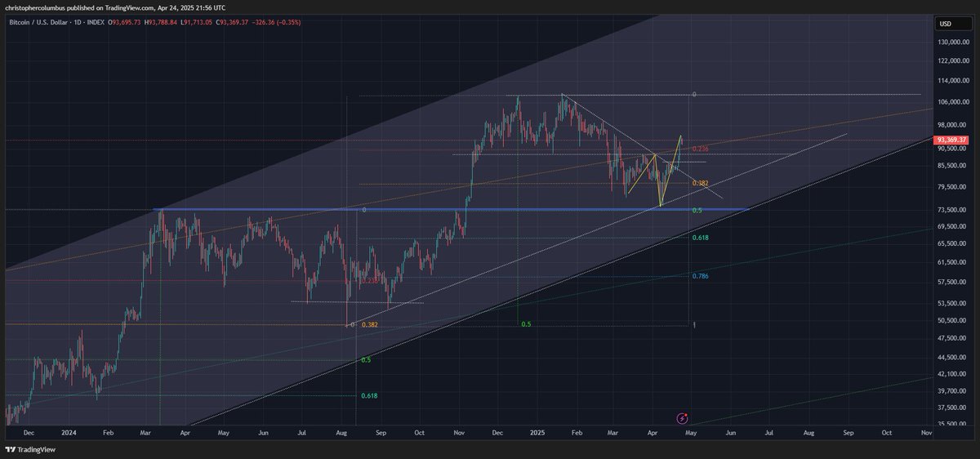980x459 pixels.
Task: Click the 53,500.00 price axis label
Action: click(x=954, y=302)
